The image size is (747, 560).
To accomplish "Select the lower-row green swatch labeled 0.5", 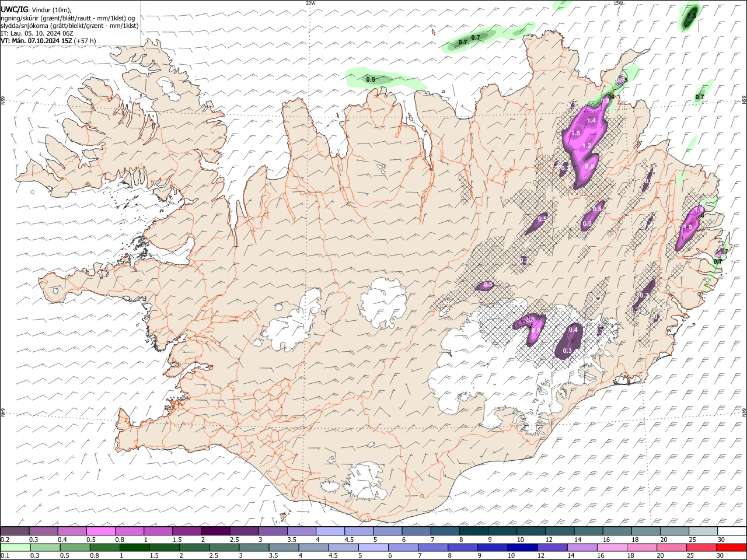I will (x=75, y=547).
